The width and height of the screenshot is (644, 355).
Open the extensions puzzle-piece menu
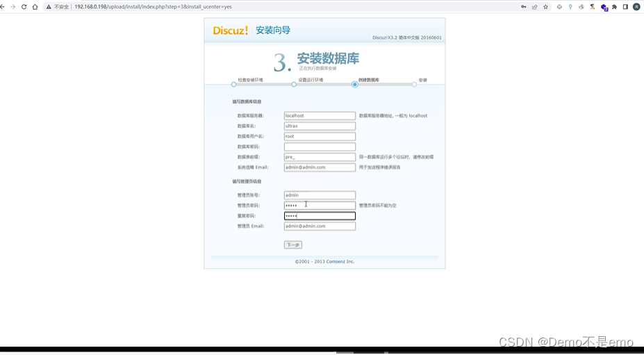(614, 6)
